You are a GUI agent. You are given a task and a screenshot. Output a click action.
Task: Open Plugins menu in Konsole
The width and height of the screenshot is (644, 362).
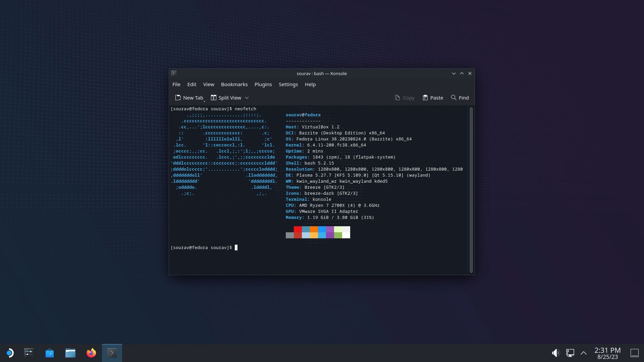tap(263, 84)
